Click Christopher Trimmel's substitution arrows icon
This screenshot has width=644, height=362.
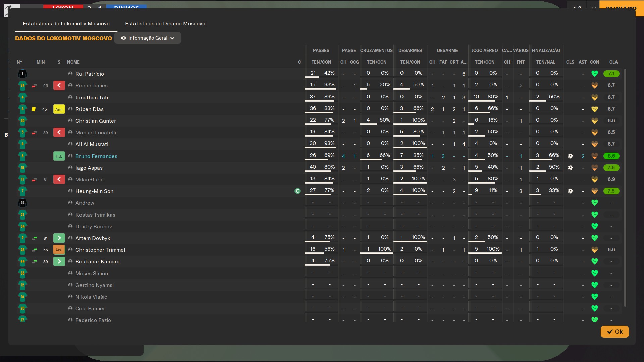point(34,250)
